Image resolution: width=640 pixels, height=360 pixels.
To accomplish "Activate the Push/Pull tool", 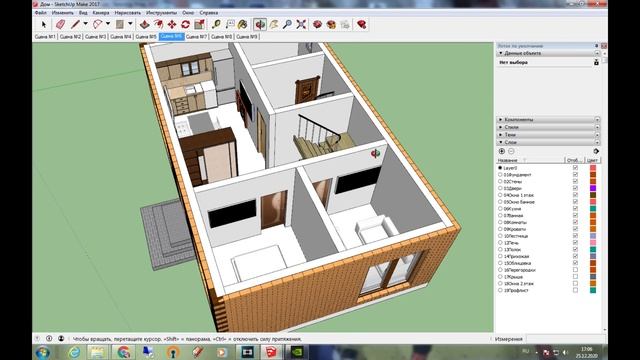I will (144, 24).
